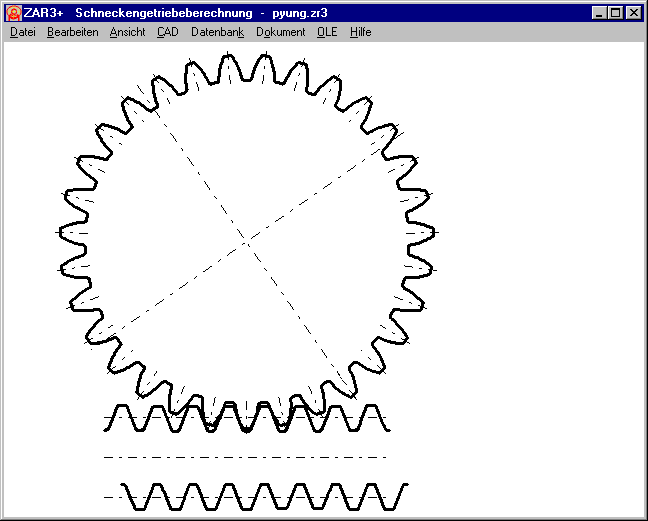Select the Ansicht menu
The image size is (648, 521).
pyautogui.click(x=127, y=32)
